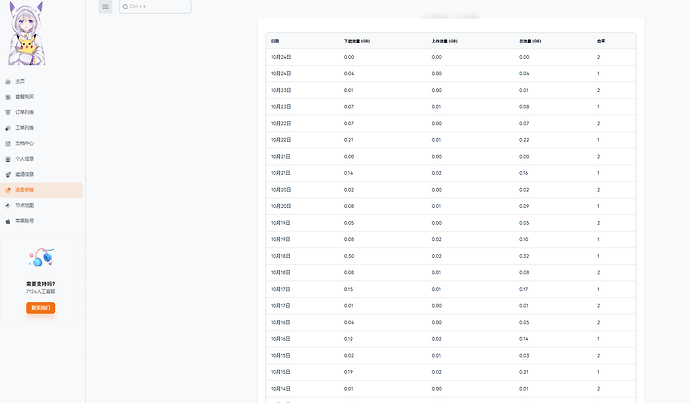Click download 0.21 in the 10月22日 row

(x=349, y=140)
